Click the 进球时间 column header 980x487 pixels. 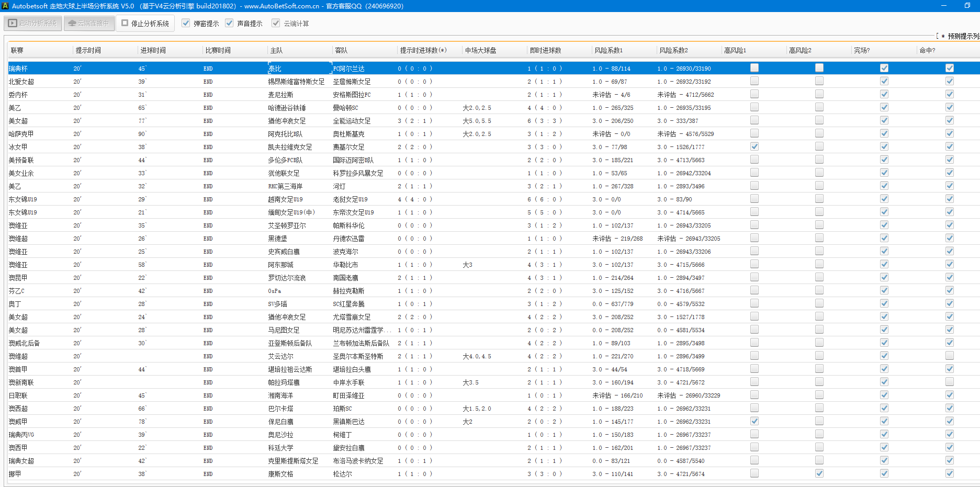tap(153, 50)
